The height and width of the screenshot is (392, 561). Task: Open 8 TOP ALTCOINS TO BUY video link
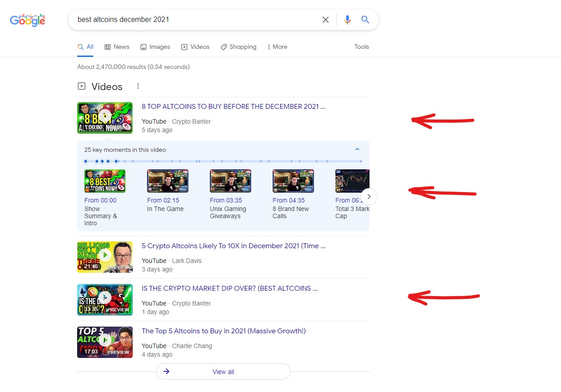pos(234,107)
